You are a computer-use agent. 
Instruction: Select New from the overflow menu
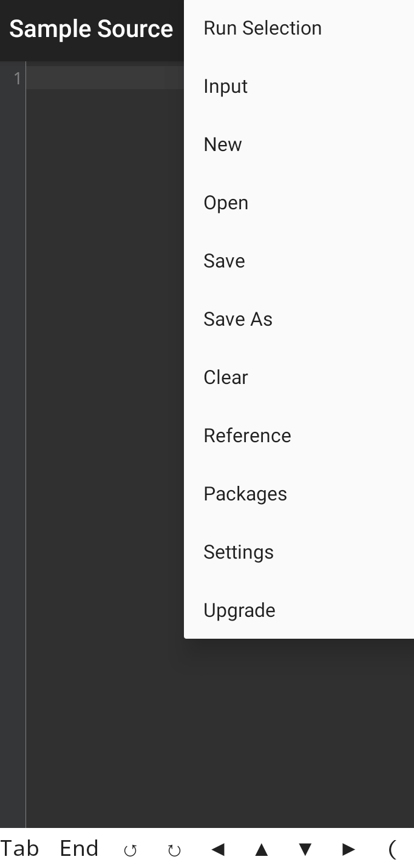tap(299, 144)
